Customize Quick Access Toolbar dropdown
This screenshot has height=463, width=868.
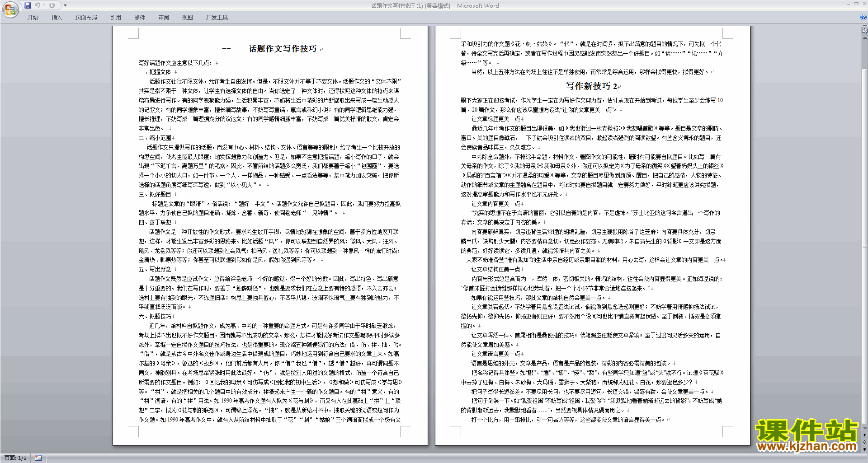tap(65, 5)
